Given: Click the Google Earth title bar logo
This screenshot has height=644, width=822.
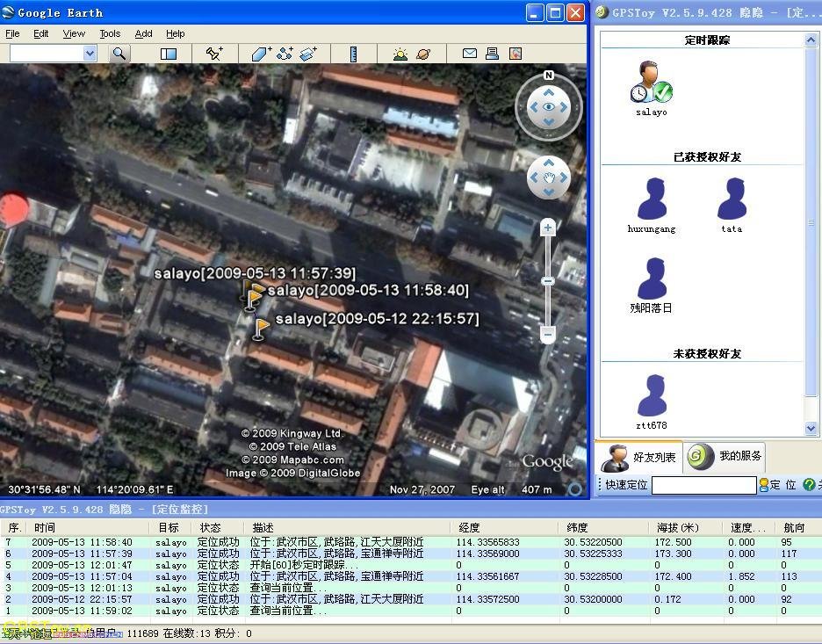Looking at the screenshot, I should coord(8,12).
